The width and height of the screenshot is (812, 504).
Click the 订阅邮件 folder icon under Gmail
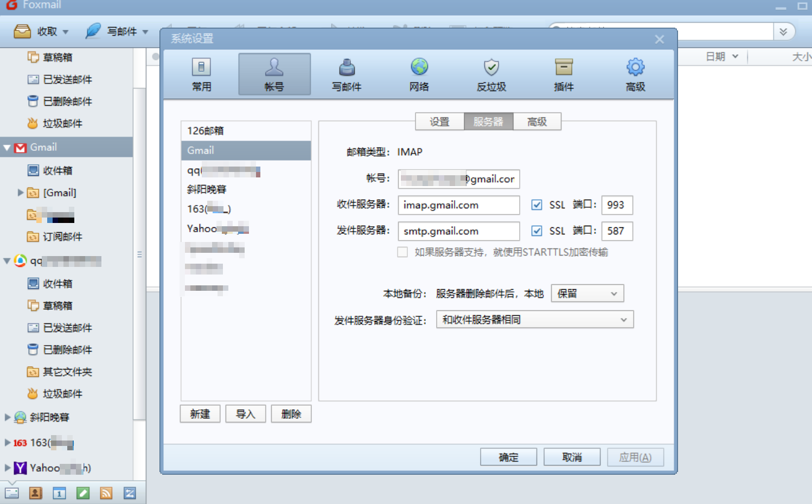coord(33,237)
